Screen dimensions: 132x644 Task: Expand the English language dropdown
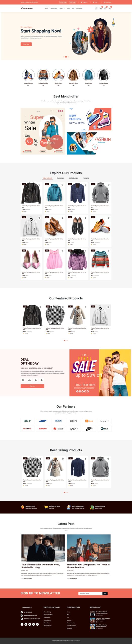point(84,2)
